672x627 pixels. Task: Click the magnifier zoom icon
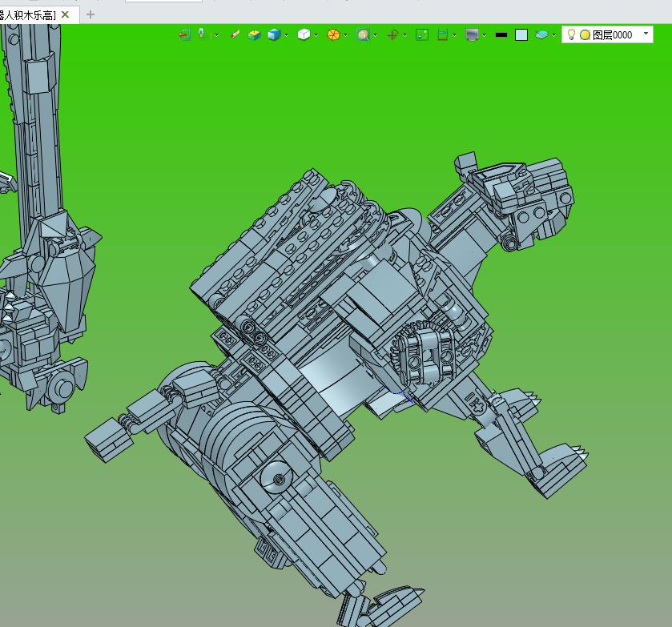coord(363,34)
